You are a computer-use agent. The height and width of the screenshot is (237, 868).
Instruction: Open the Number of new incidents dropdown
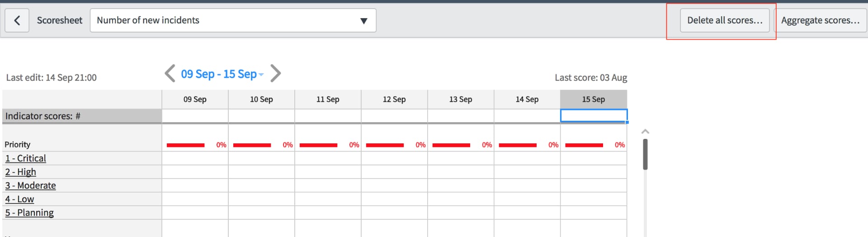click(233, 20)
